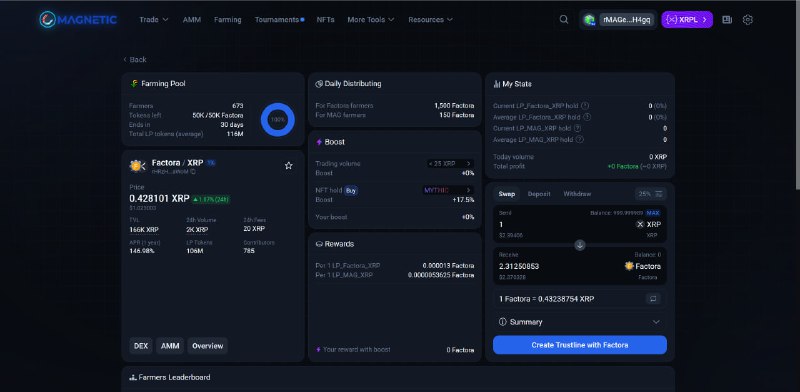
Task: Expand the Summary section
Action: pos(580,322)
